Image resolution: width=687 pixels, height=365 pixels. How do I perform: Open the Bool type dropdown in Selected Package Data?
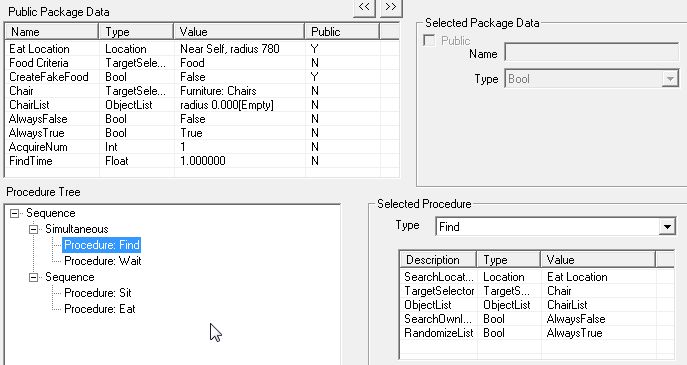click(669, 79)
